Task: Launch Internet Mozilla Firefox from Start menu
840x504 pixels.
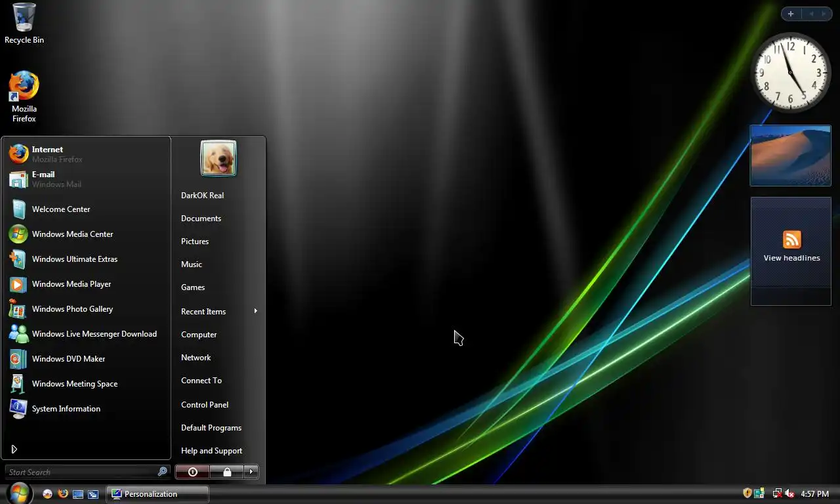Action: point(86,154)
